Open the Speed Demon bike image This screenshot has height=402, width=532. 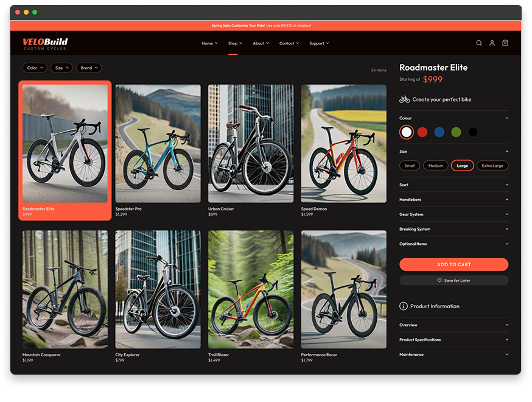coord(344,144)
